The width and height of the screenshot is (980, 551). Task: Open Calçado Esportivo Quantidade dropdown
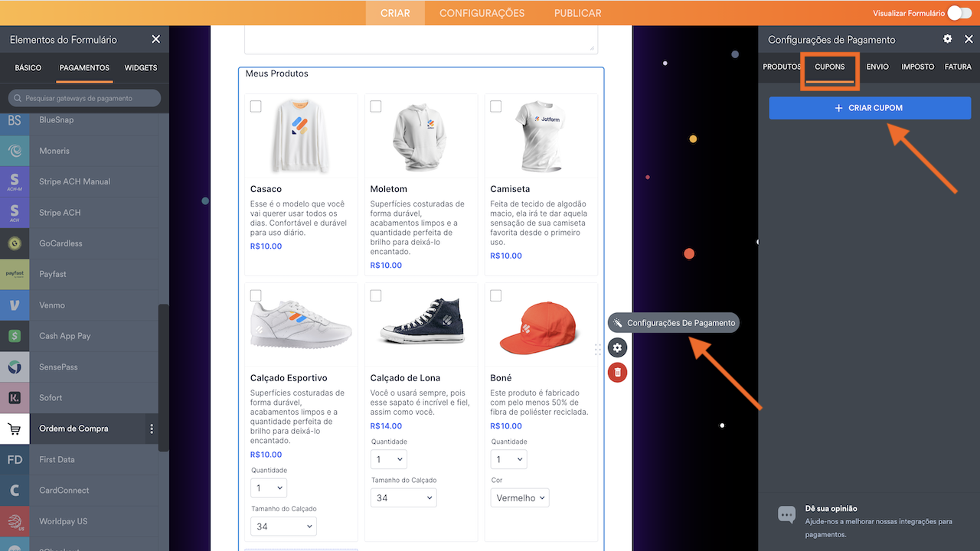[x=269, y=487]
